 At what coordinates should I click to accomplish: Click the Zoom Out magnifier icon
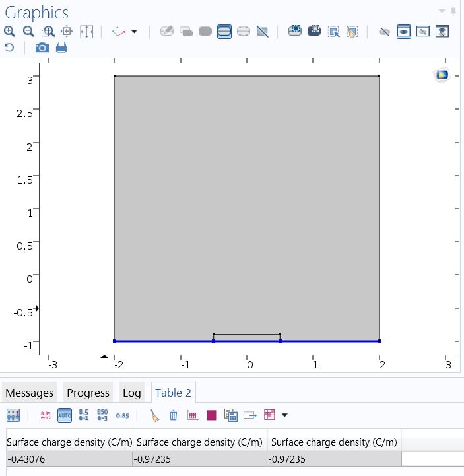28,31
